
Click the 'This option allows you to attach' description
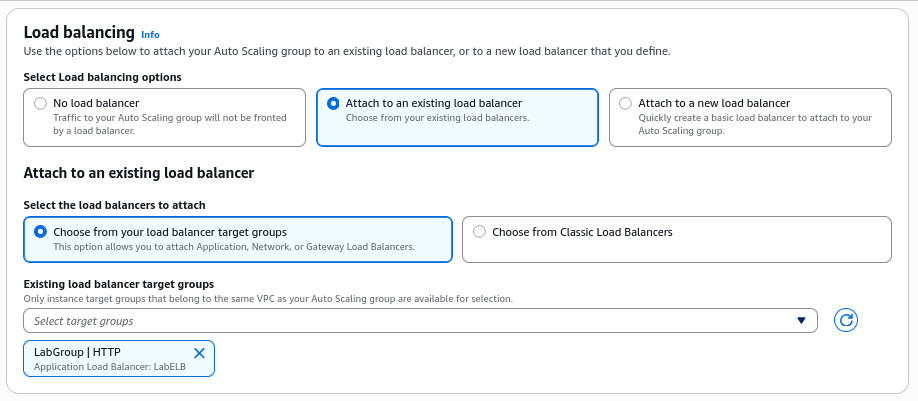click(233, 246)
